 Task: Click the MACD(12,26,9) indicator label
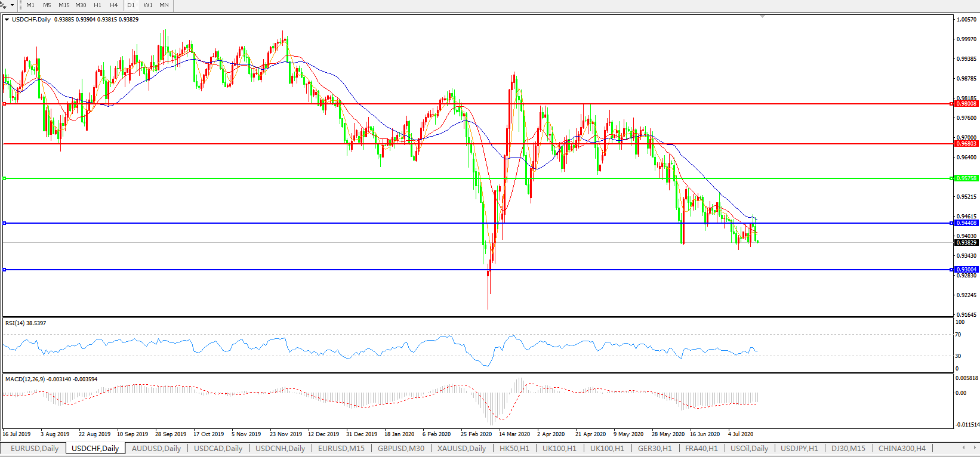pyautogui.click(x=51, y=379)
